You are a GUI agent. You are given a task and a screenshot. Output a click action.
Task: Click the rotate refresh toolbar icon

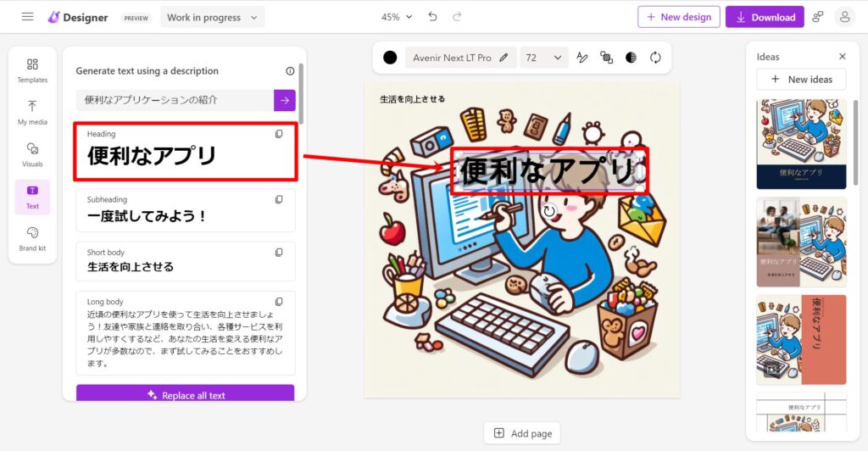point(655,58)
